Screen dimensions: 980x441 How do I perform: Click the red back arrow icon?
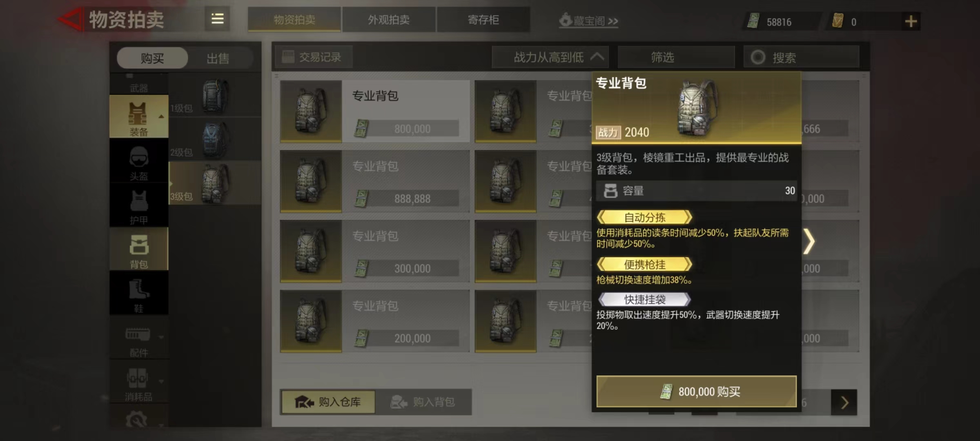click(x=70, y=19)
